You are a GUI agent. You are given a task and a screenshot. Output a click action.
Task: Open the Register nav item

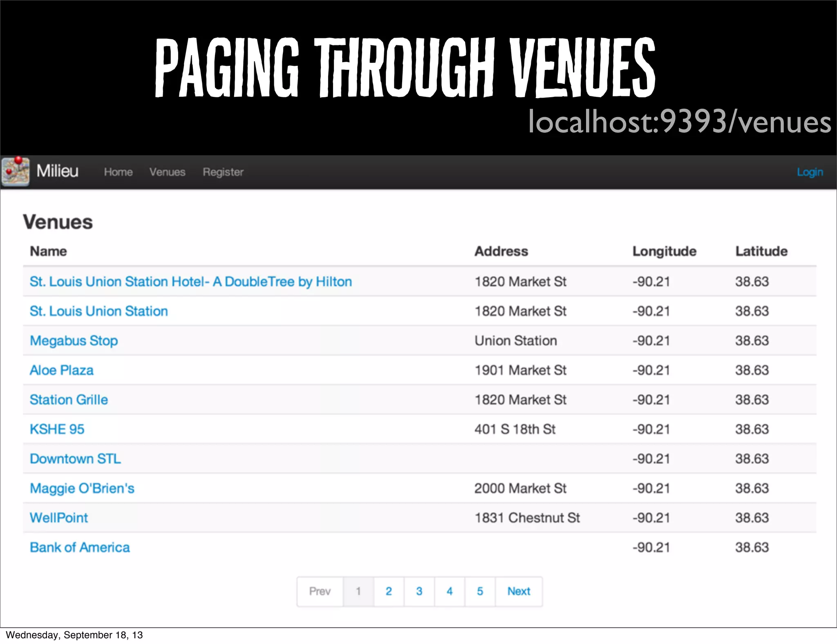point(223,172)
